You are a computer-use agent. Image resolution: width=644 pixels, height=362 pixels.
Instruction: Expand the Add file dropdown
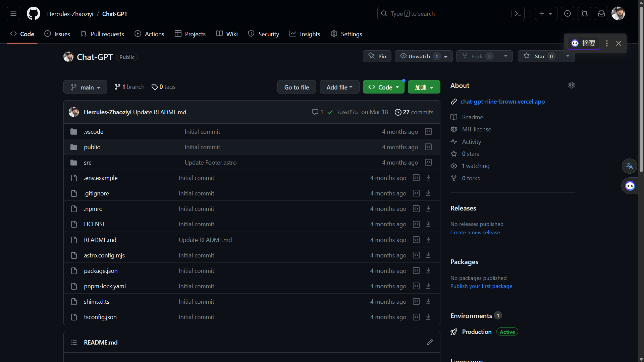click(x=339, y=87)
